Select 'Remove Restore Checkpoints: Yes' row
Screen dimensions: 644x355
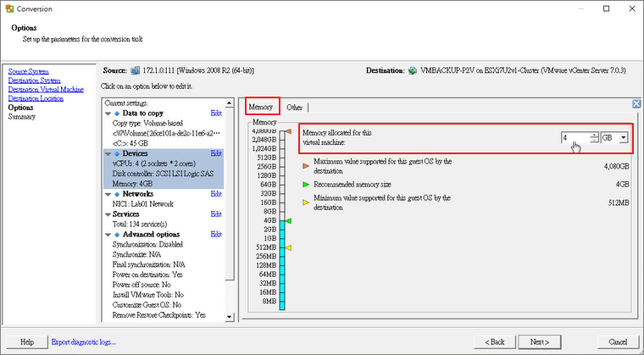[159, 315]
